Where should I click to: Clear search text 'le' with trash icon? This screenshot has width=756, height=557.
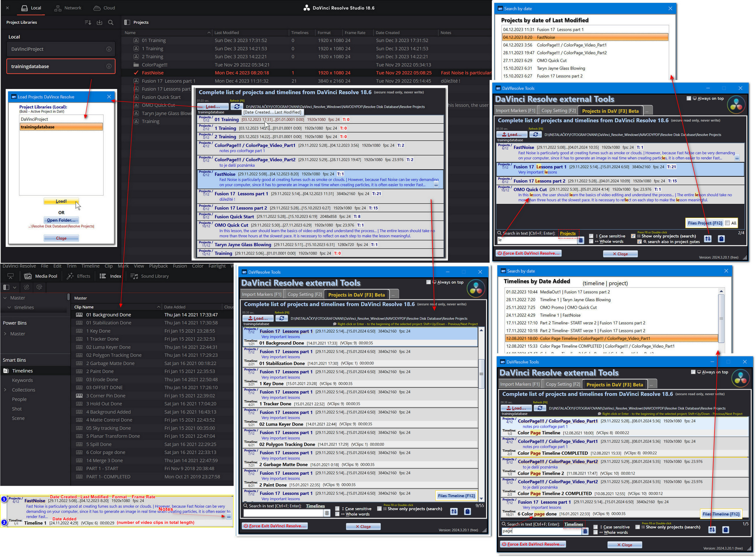pos(581,240)
